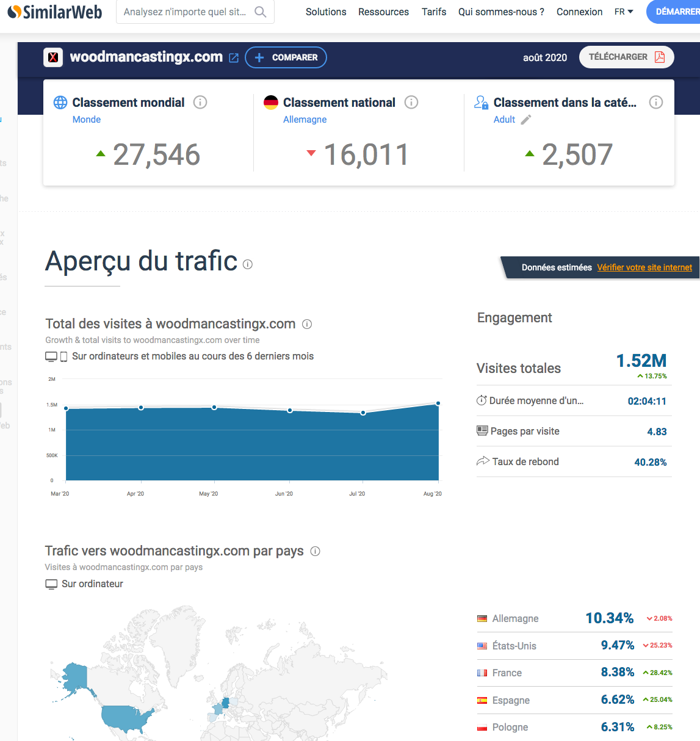Open the site's external link icon
The image size is (700, 741).
(234, 58)
